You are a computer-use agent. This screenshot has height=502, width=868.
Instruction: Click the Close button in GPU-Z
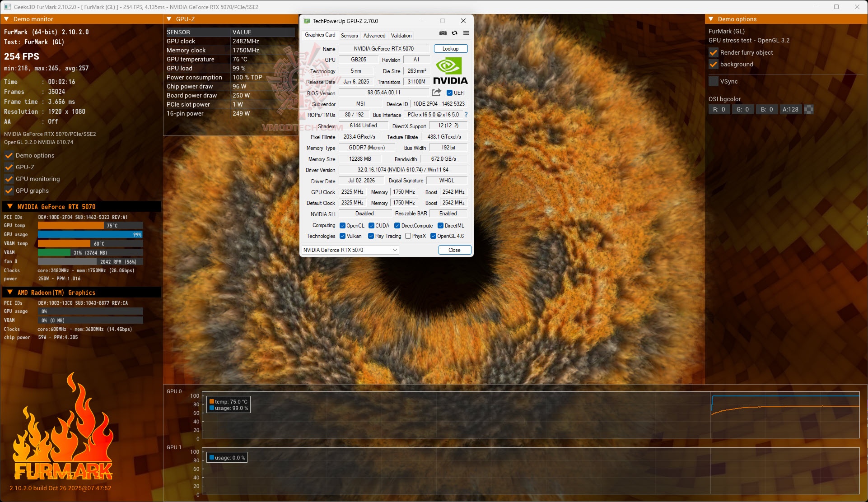coord(454,250)
